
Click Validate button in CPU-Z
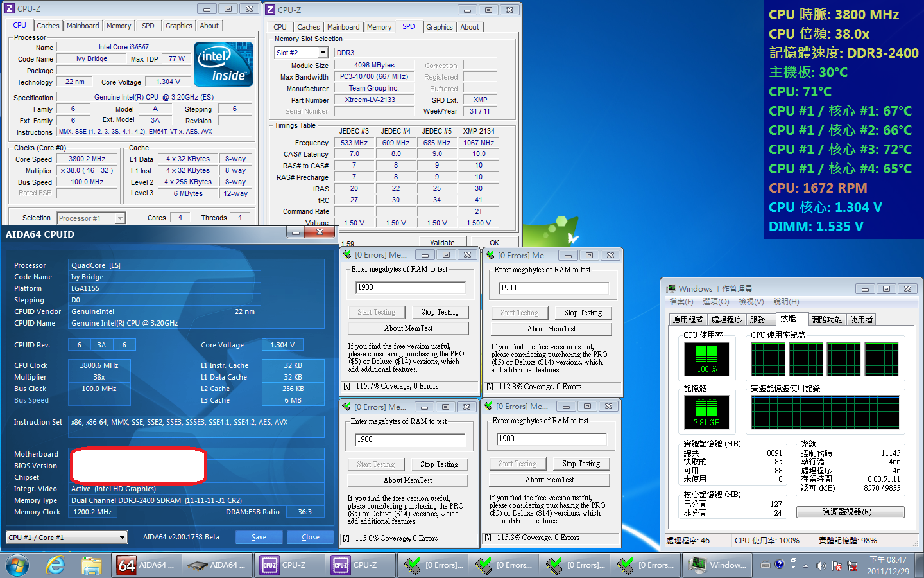click(442, 243)
